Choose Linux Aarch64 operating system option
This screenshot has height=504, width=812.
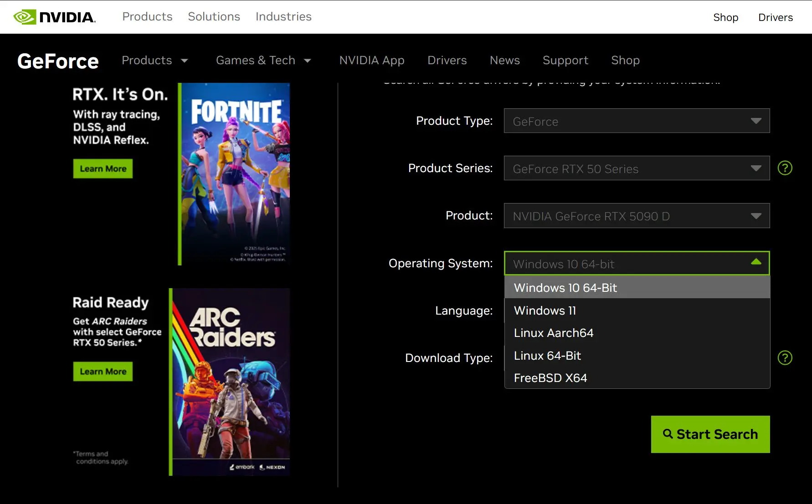pos(553,333)
